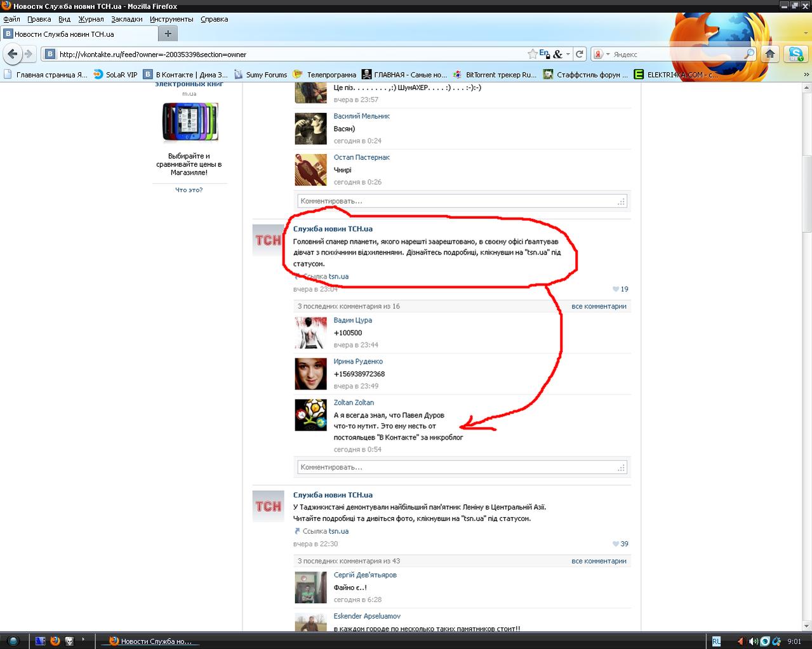
Task: Click the Sumy Forums bookmark
Action: [x=266, y=75]
